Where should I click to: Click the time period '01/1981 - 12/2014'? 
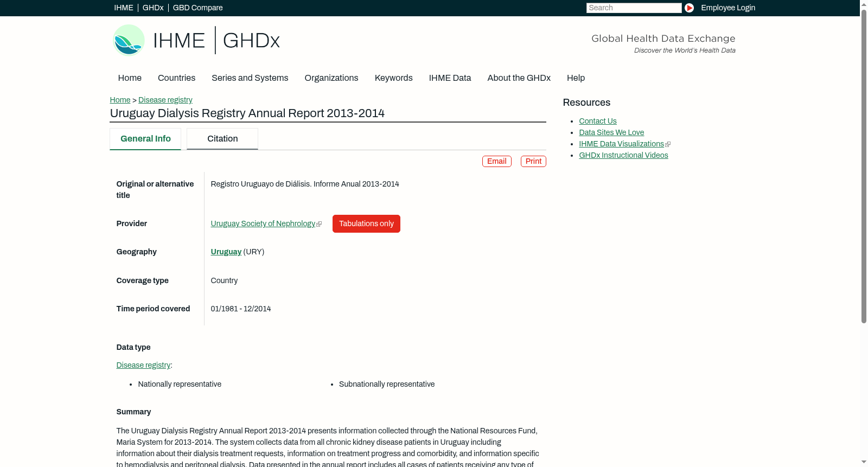click(x=240, y=309)
